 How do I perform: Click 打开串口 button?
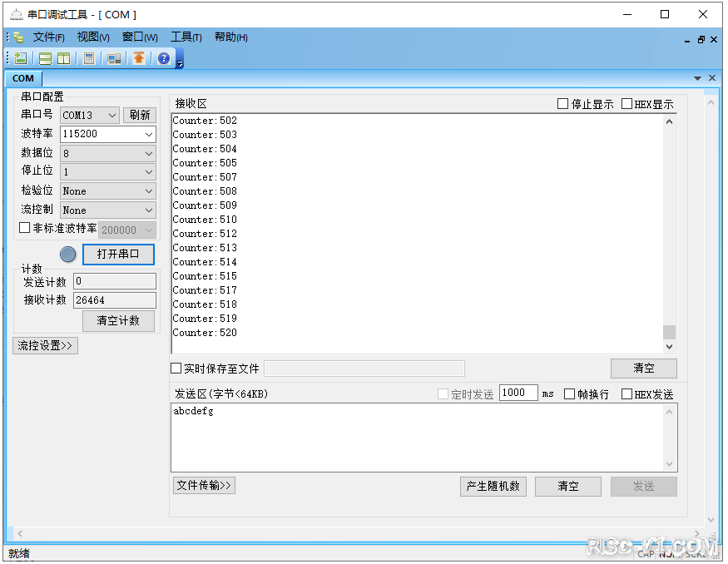(x=118, y=254)
